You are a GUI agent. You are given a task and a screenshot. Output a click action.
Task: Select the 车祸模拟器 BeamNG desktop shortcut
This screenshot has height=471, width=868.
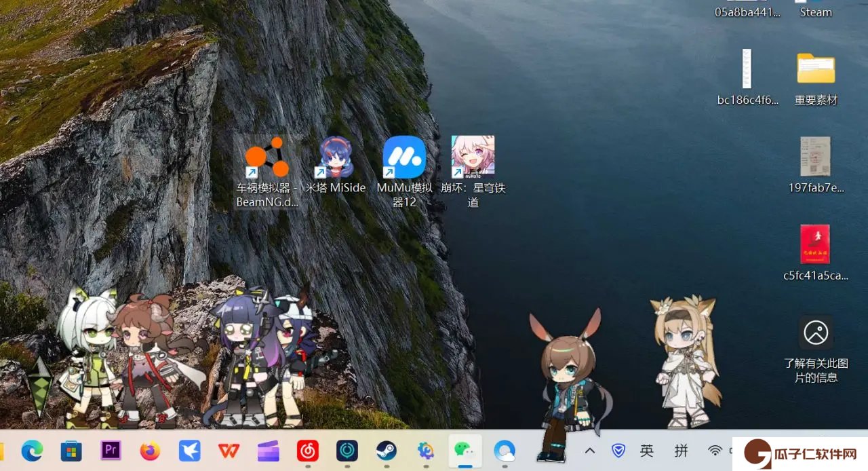click(x=268, y=172)
